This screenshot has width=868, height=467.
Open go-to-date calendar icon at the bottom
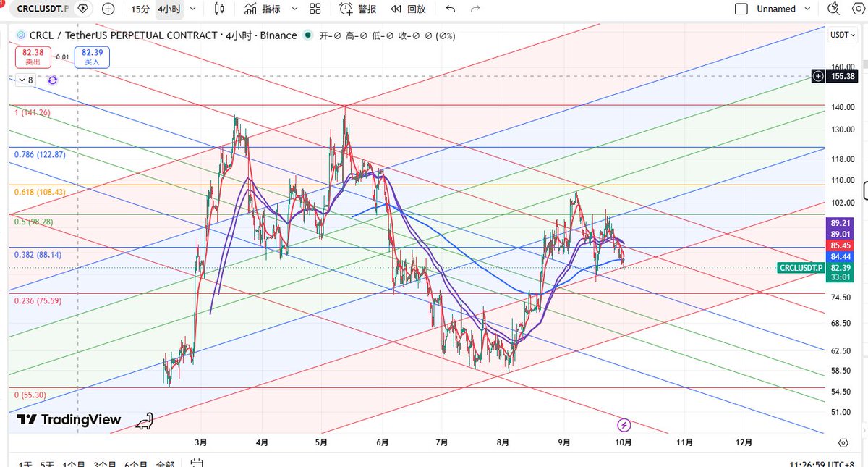198,463
